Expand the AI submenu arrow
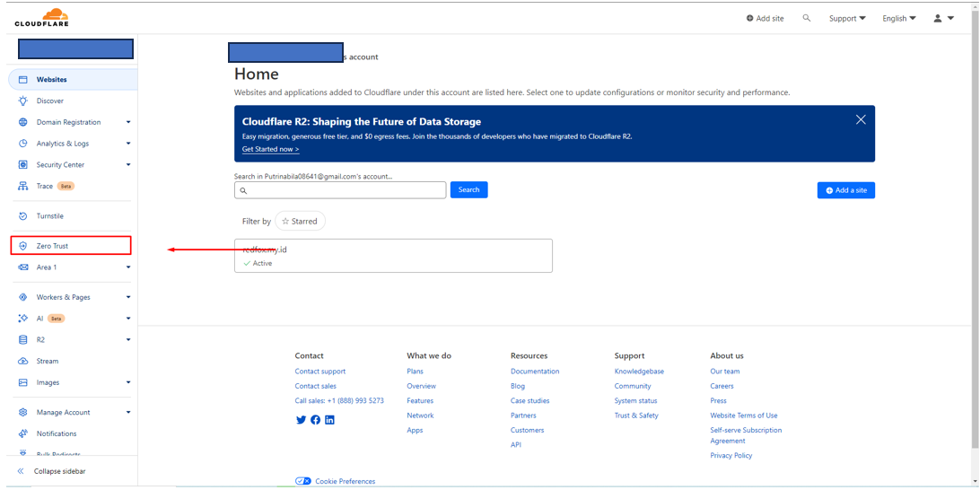This screenshot has width=980, height=490. (128, 318)
